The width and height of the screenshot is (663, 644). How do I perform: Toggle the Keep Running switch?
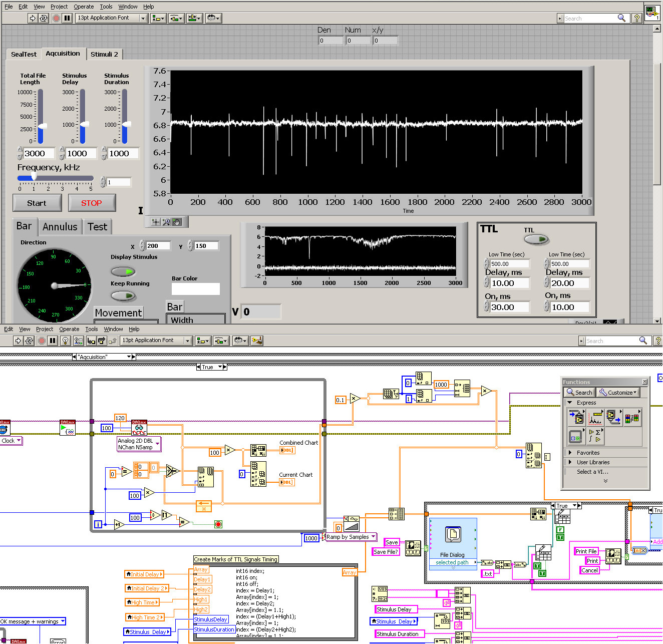click(x=123, y=296)
